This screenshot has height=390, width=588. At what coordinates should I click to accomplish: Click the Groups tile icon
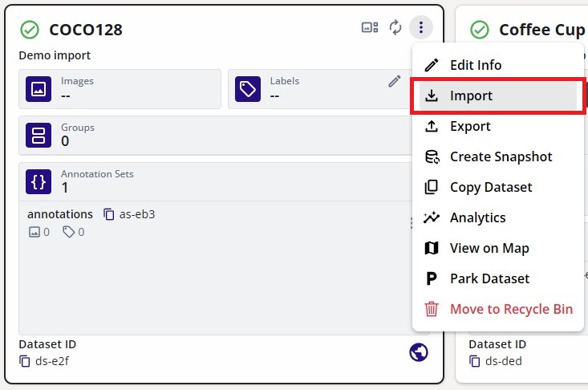point(39,136)
